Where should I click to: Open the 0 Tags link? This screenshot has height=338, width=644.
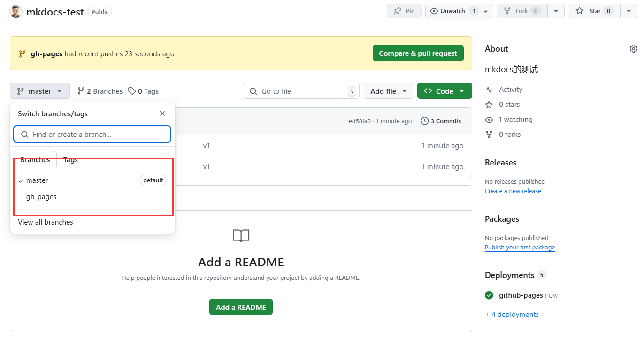pyautogui.click(x=144, y=91)
